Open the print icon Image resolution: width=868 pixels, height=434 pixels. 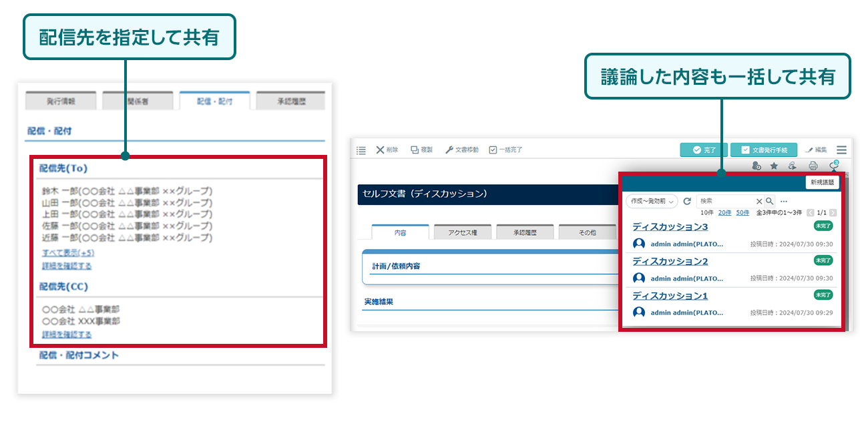815,166
